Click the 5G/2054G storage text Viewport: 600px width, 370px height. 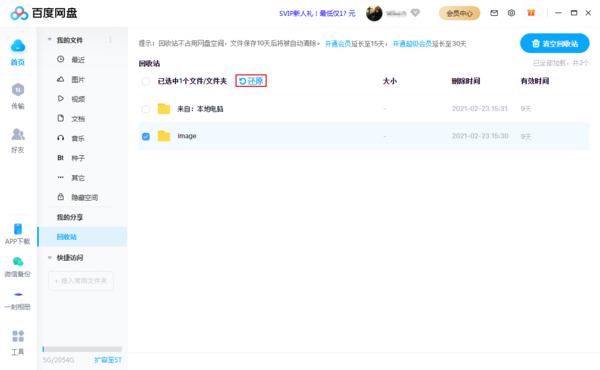point(58,360)
